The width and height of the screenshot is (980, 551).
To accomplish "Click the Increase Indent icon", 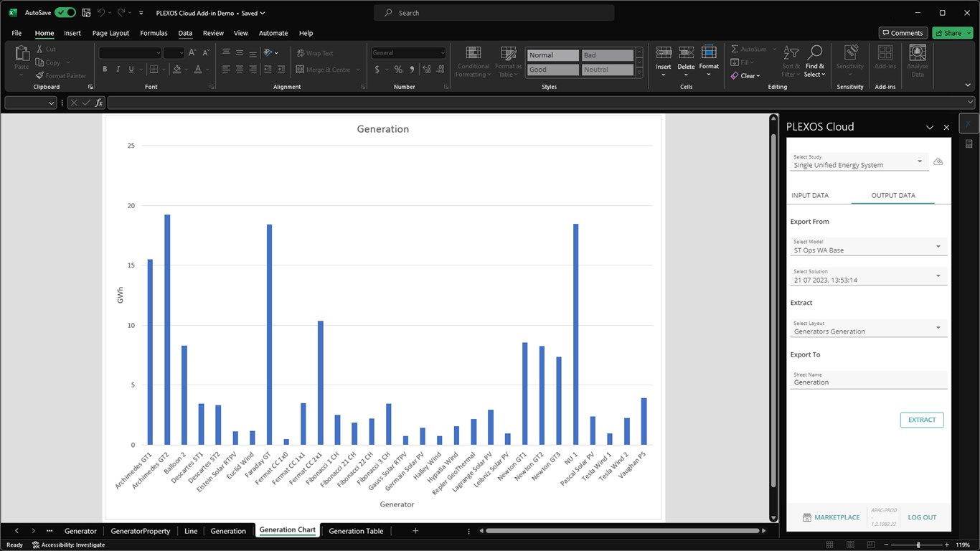I will [281, 70].
